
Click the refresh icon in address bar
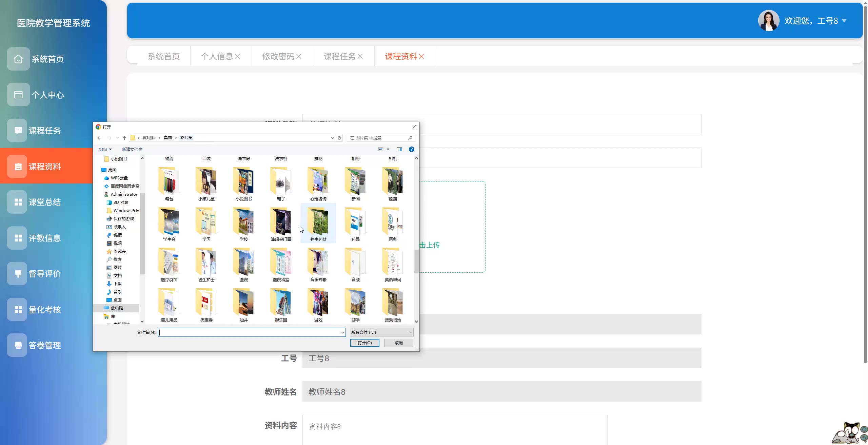point(339,138)
